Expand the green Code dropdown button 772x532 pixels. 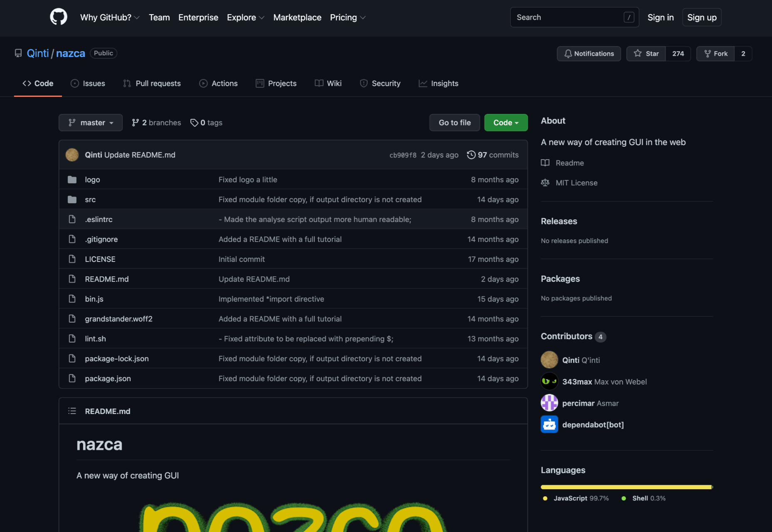point(506,123)
